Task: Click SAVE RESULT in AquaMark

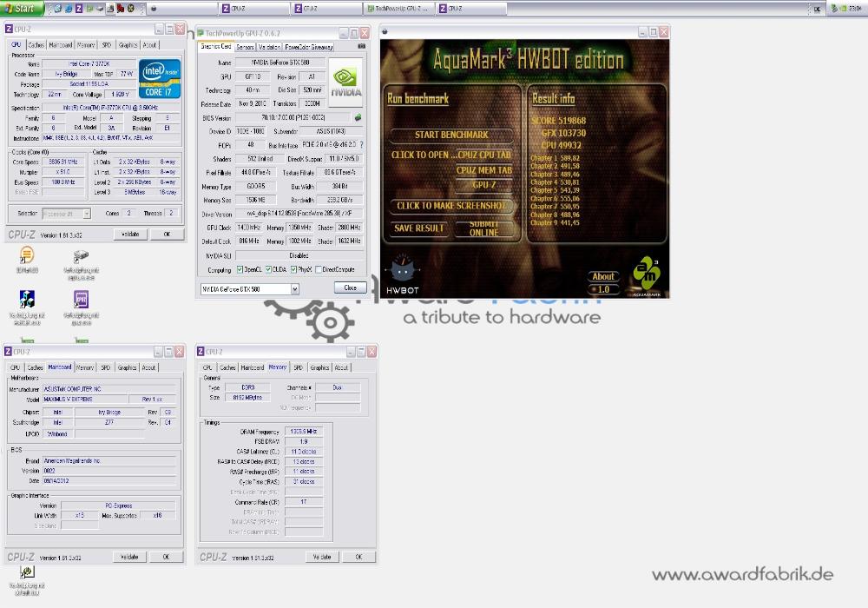Action: [419, 228]
